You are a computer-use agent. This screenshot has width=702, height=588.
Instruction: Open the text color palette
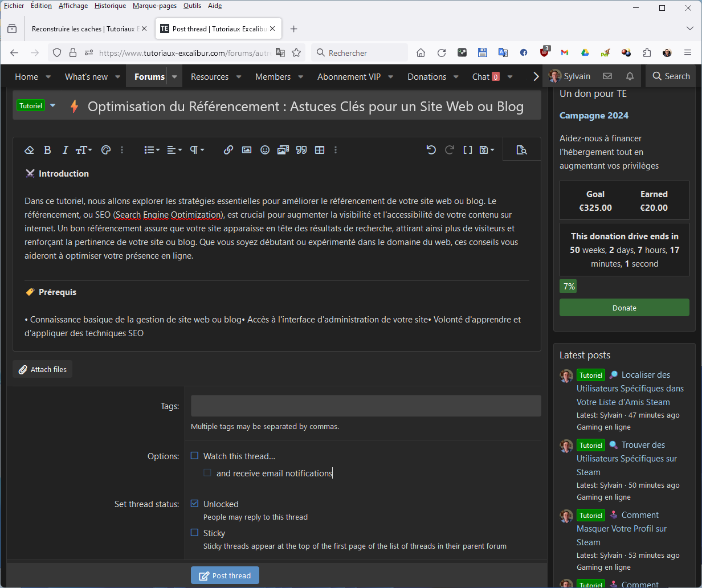point(105,150)
